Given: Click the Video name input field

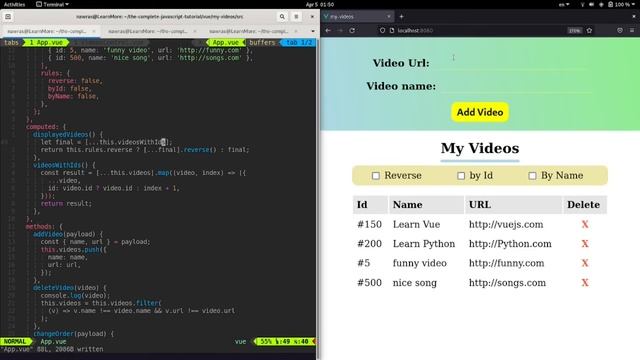Looking at the screenshot, I should coord(516,86).
